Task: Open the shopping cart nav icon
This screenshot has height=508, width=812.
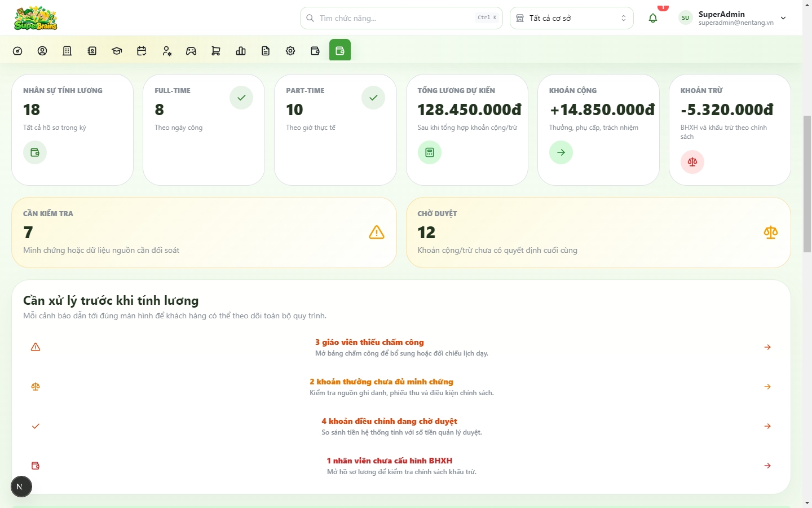Action: (216, 51)
